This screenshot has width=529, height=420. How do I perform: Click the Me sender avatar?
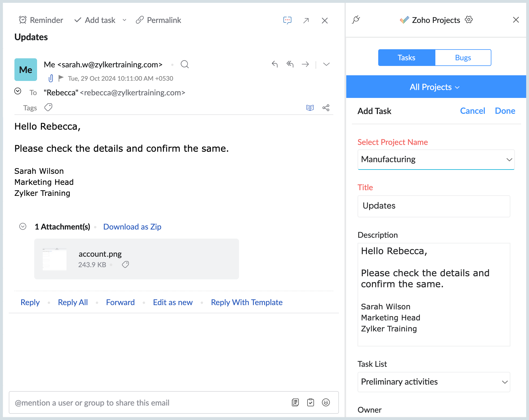click(26, 70)
